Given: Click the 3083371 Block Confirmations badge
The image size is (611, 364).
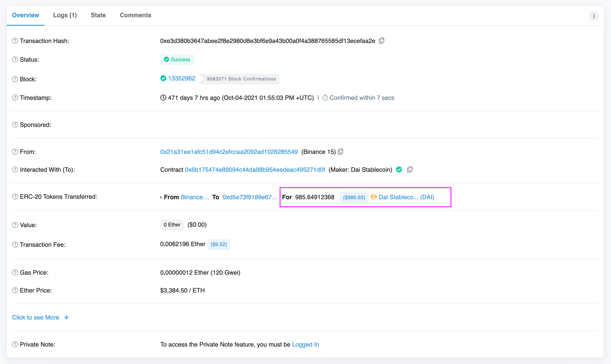Looking at the screenshot, I should click(x=240, y=79).
